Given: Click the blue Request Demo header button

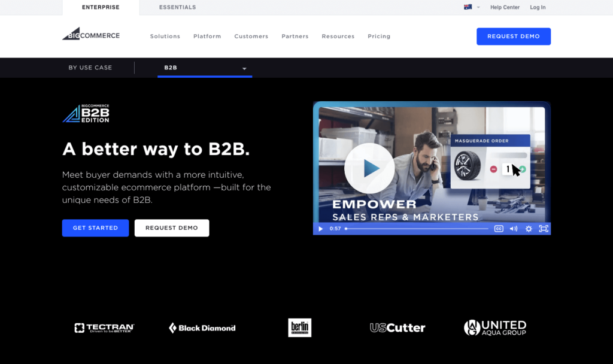Looking at the screenshot, I should [x=513, y=37].
